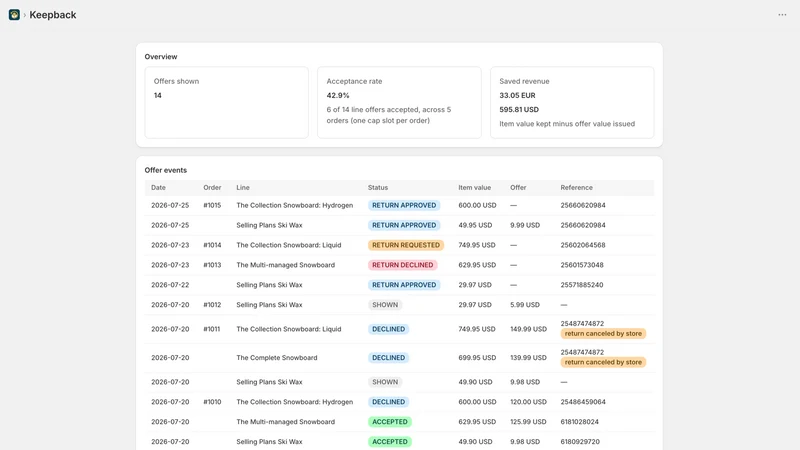800x450 pixels.
Task: Click reference 25602064568
Action: click(583, 245)
